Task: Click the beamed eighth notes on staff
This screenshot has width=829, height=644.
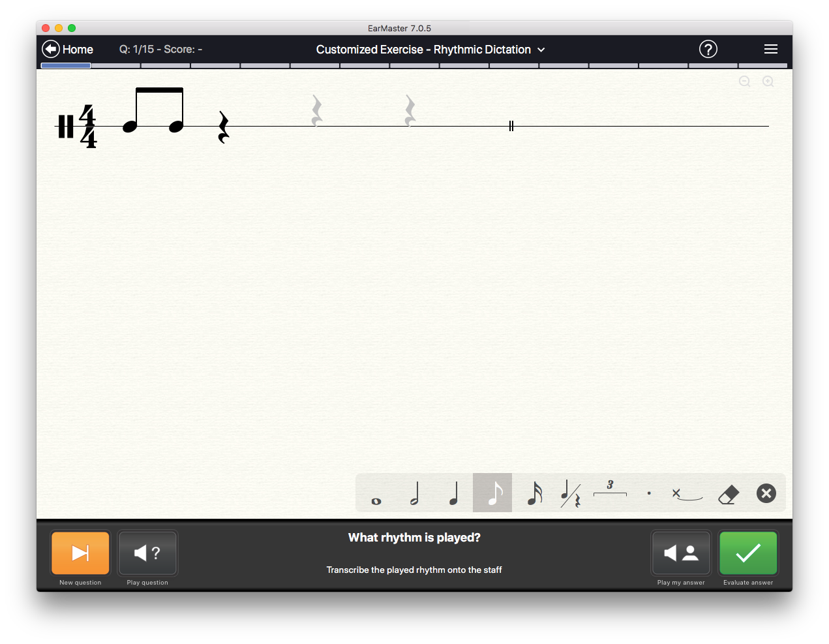Action: click(153, 110)
